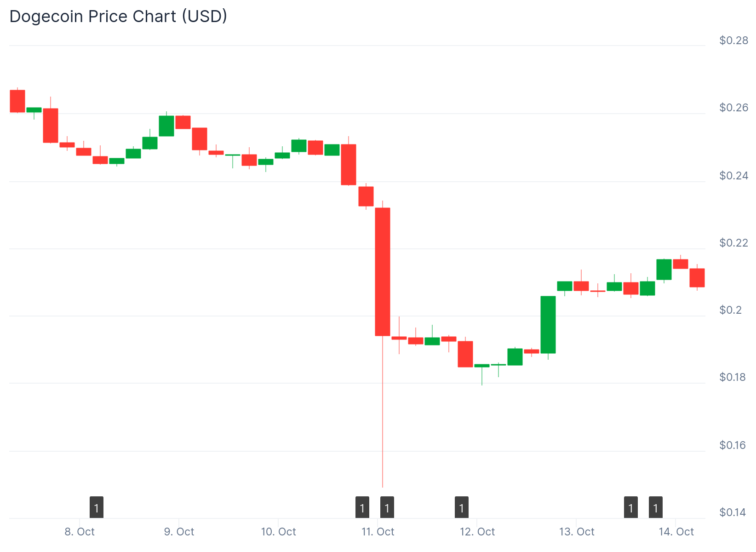This screenshot has width=756, height=552.
Task: Click the event marker nearest 8. Oct
Action: (x=97, y=508)
